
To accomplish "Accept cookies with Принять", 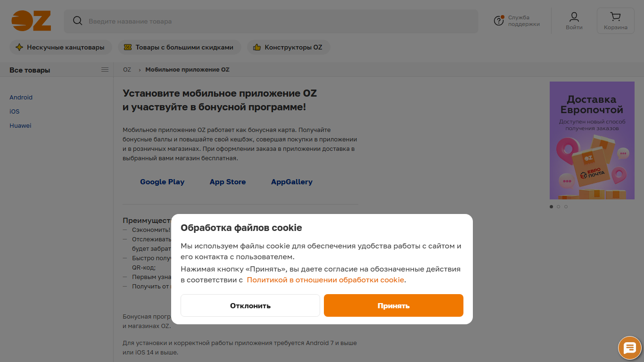I will [394, 305].
